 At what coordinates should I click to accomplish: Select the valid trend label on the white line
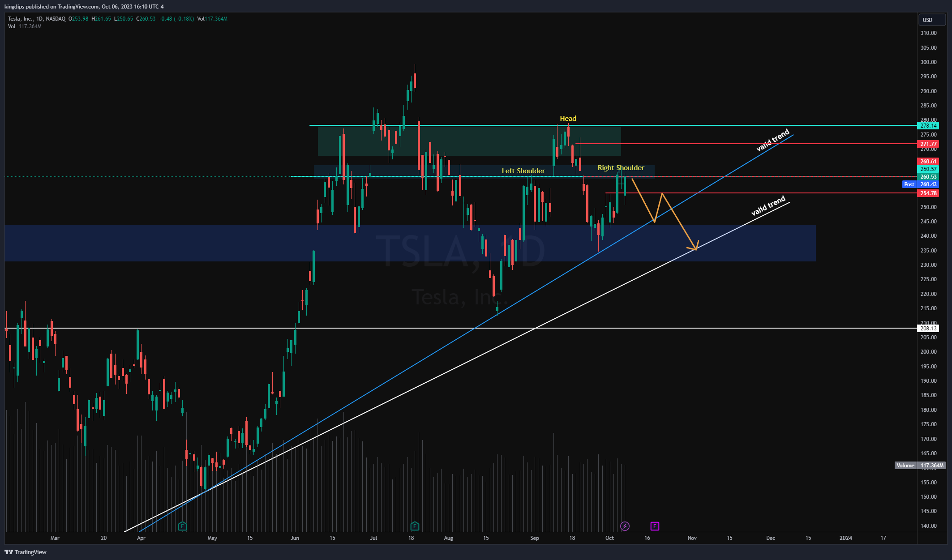click(x=768, y=205)
